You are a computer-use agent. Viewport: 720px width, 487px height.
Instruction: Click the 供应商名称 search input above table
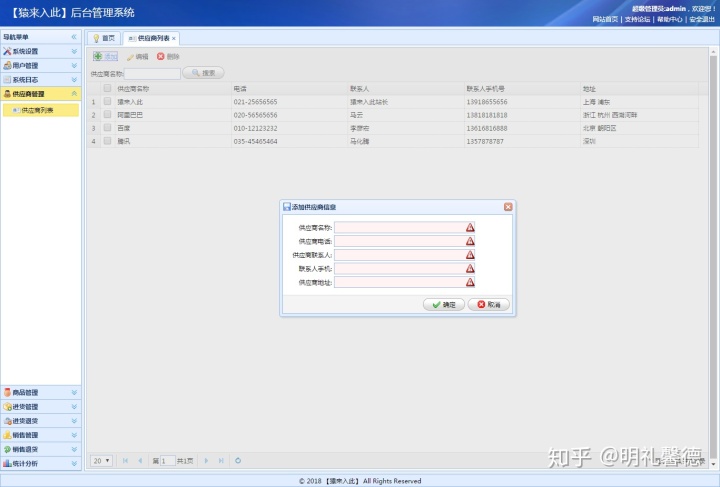[152, 73]
